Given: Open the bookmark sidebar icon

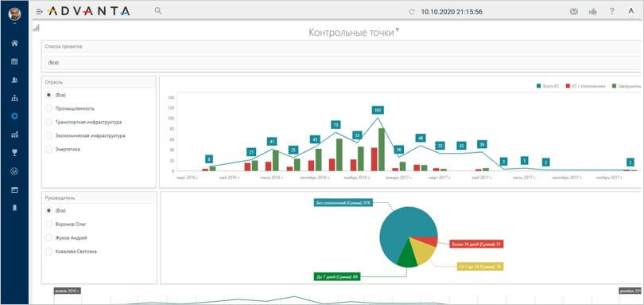Looking at the screenshot, I should coord(14,208).
